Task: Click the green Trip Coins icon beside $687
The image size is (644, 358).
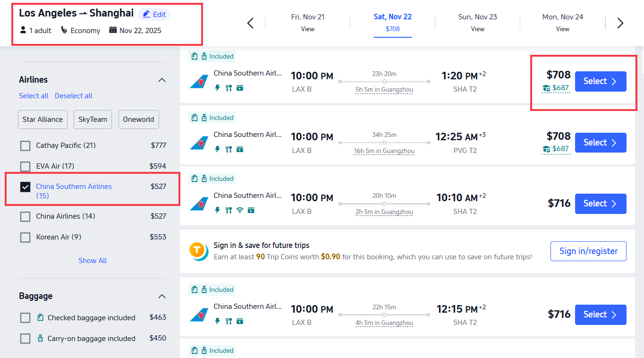Action: pyautogui.click(x=547, y=89)
